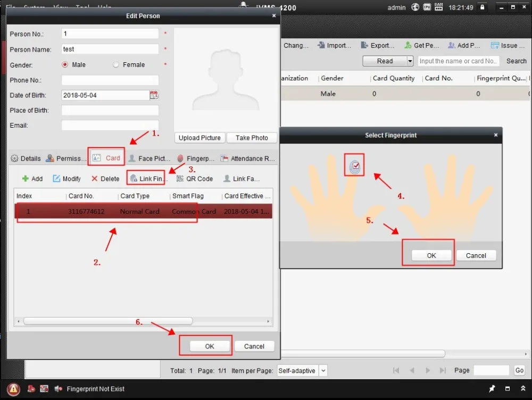Click Modify card toolbar button
The image size is (532, 400).
pyautogui.click(x=67, y=179)
